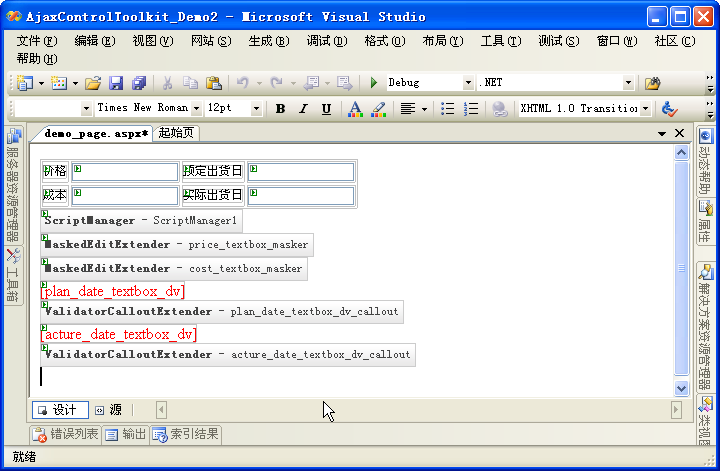Click the New Project toolbar icon
720x471 pixels.
(25, 83)
